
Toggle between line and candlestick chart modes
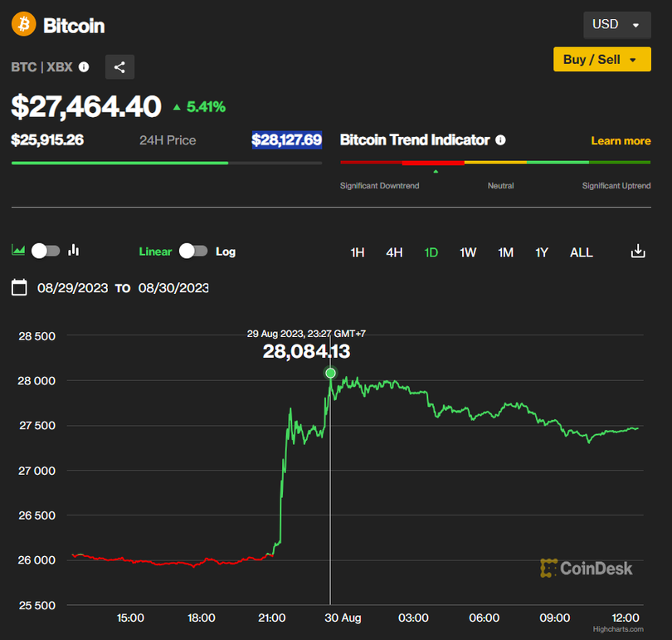point(46,250)
